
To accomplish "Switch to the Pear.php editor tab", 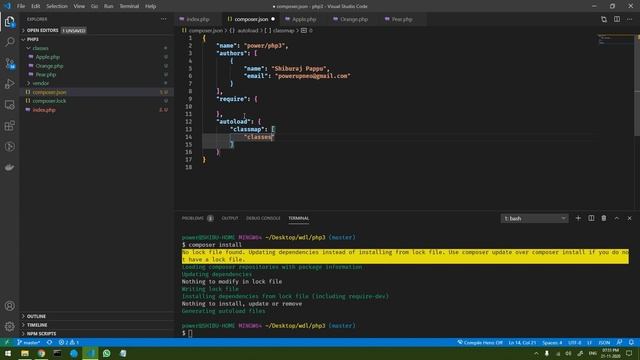I will (x=402, y=19).
